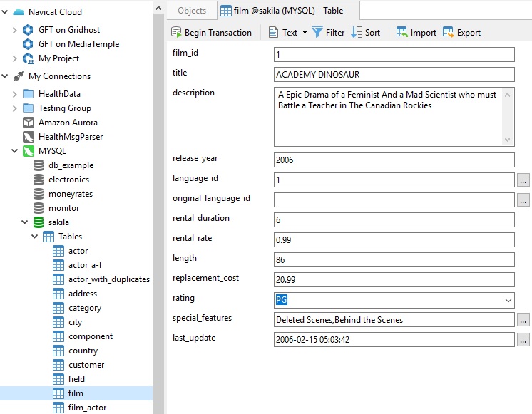Click the My Project shared icon

28,58
